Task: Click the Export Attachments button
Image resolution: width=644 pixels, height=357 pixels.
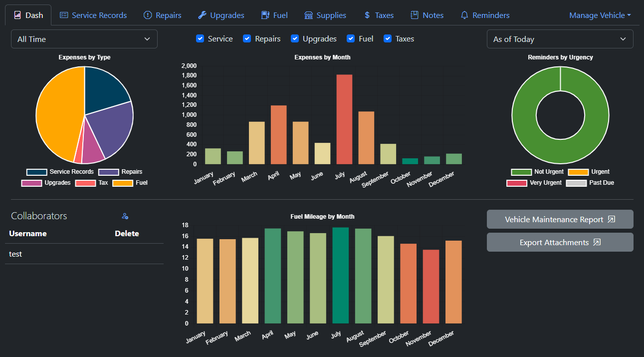Action: coord(560,242)
